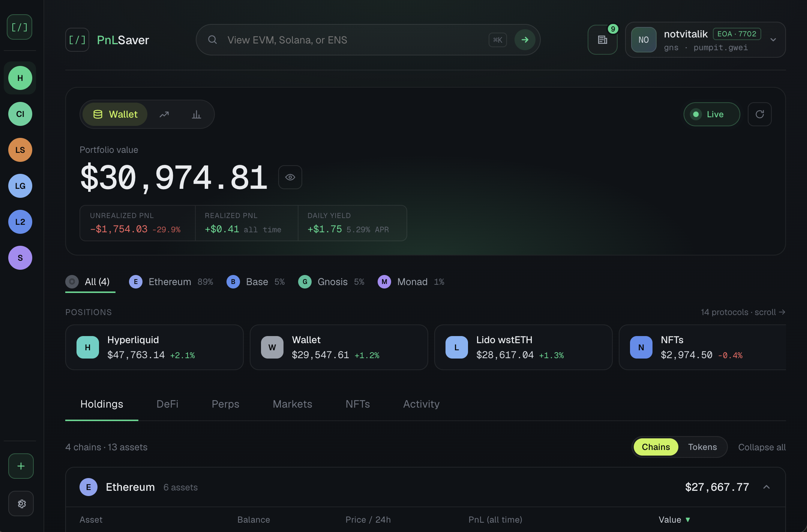The width and height of the screenshot is (807, 532).
Task: Click EOA · 7702 badge
Action: point(737,34)
